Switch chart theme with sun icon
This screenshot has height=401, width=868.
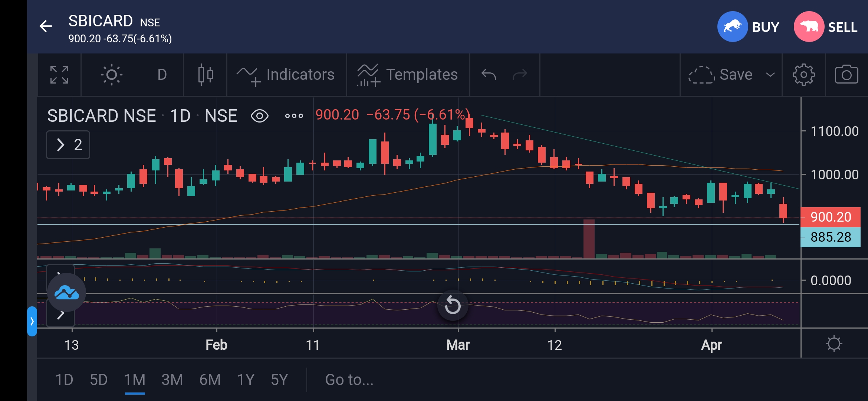point(111,75)
